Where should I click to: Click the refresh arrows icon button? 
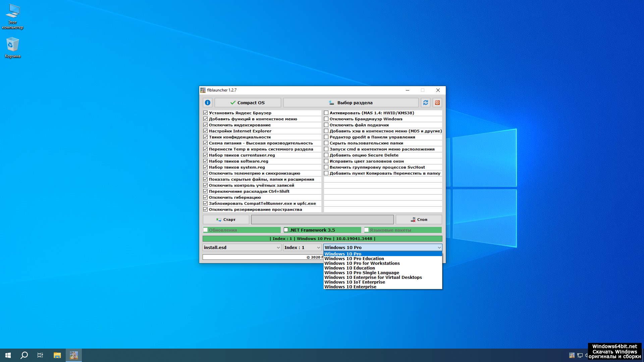coord(425,103)
